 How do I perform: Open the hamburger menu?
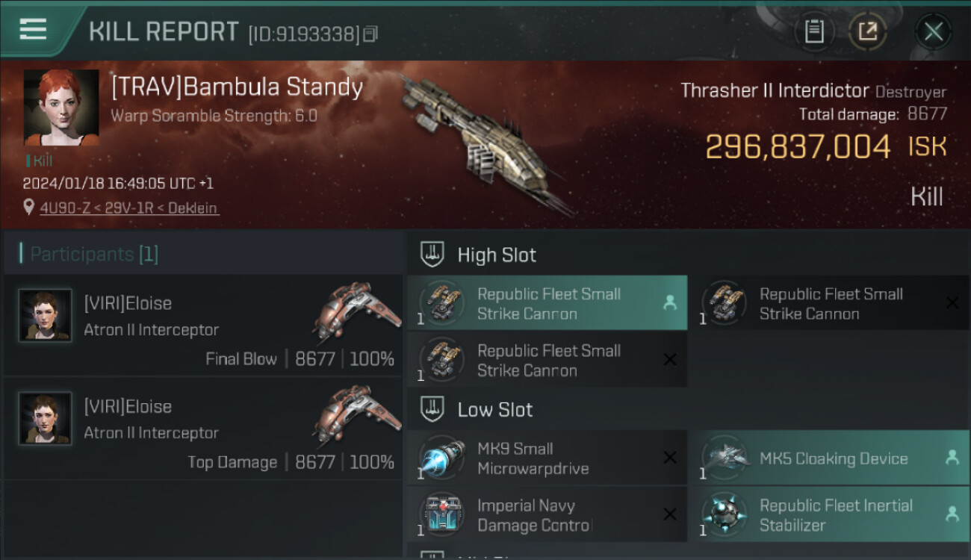click(x=33, y=29)
